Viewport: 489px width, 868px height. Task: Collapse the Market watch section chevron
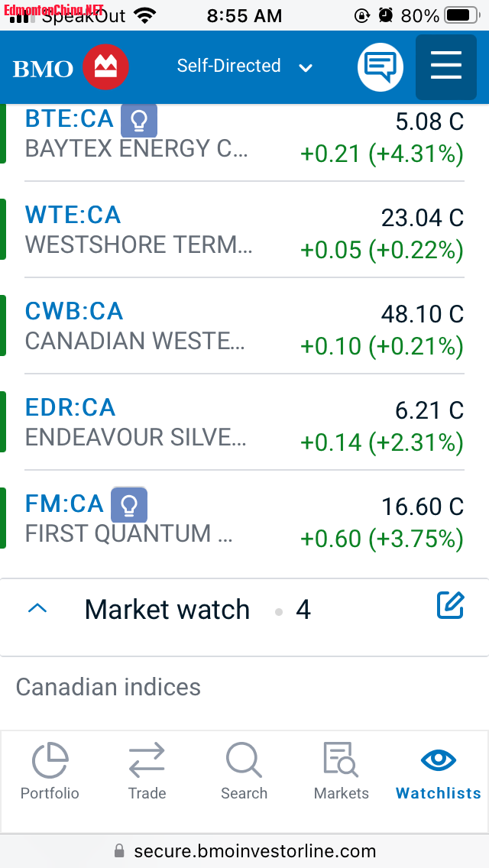37,609
